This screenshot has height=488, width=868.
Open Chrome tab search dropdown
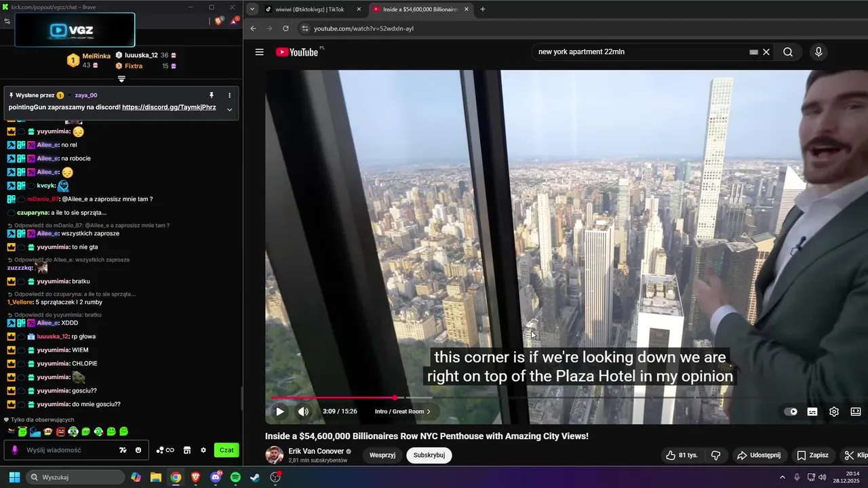(252, 9)
